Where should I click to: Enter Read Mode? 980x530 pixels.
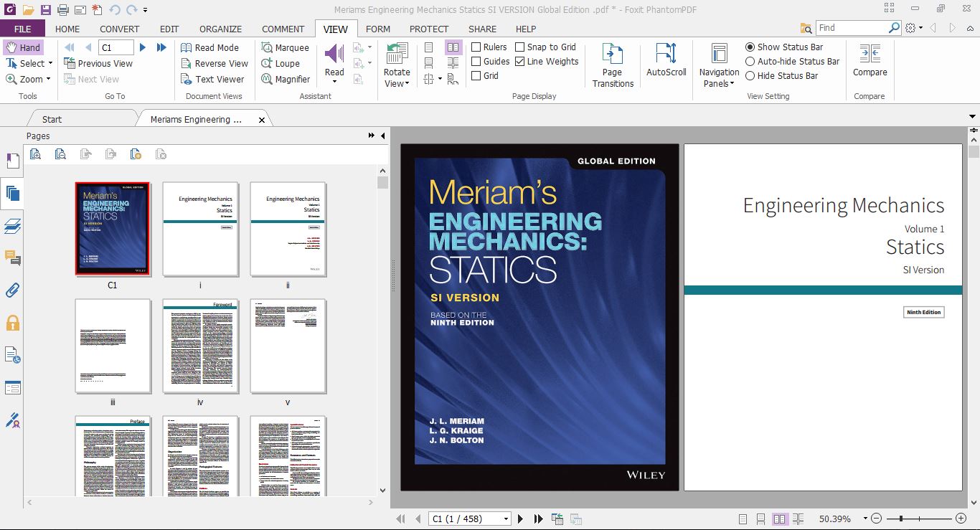(209, 47)
